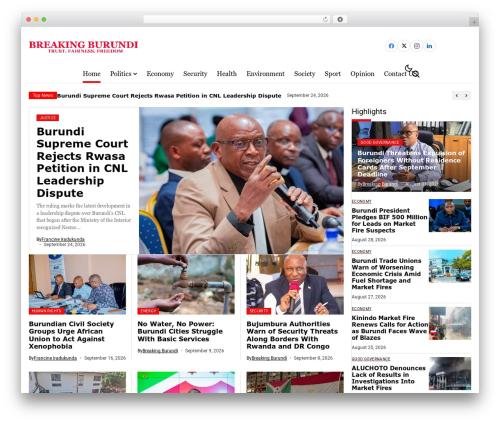Open the Health menu item

(227, 74)
